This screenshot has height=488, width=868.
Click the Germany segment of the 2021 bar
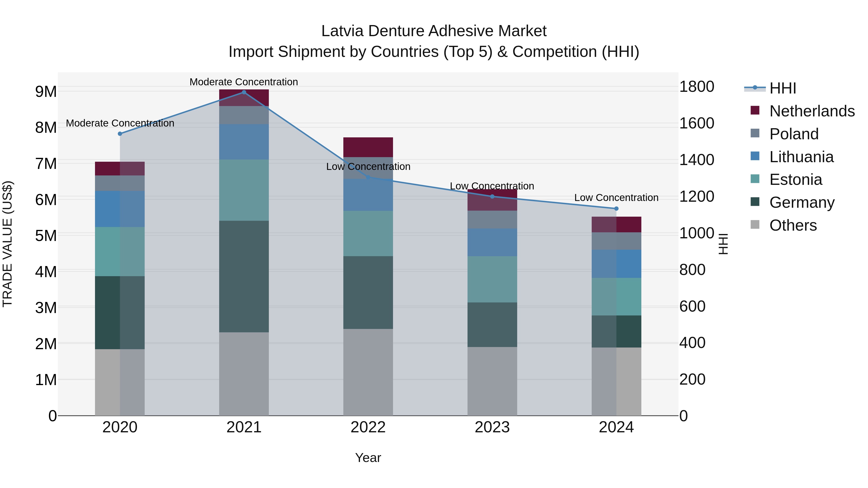tap(244, 276)
